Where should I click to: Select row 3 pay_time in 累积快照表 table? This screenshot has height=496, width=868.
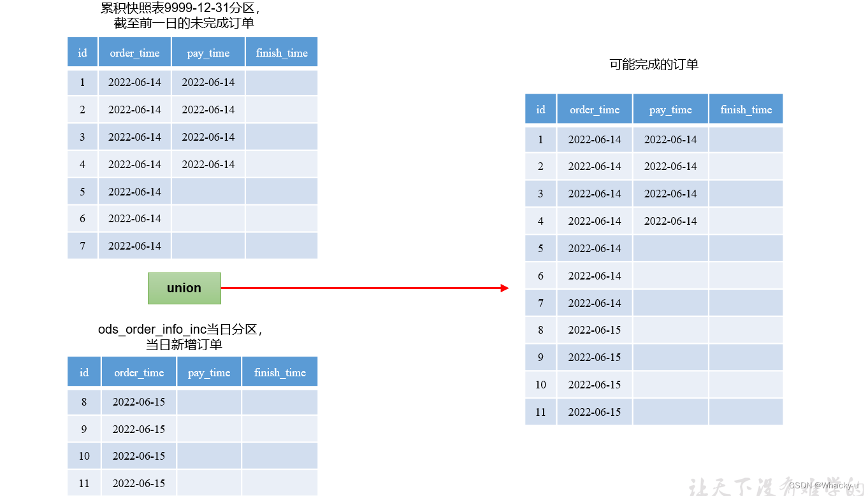pos(208,137)
